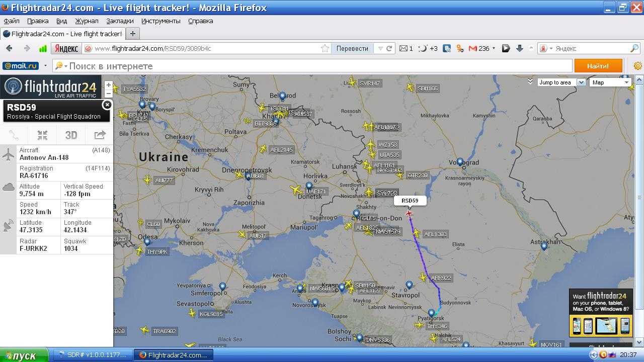The height and width of the screenshot is (362, 644).
Task: Switch to SDR# taskbar window
Action: (x=92, y=355)
